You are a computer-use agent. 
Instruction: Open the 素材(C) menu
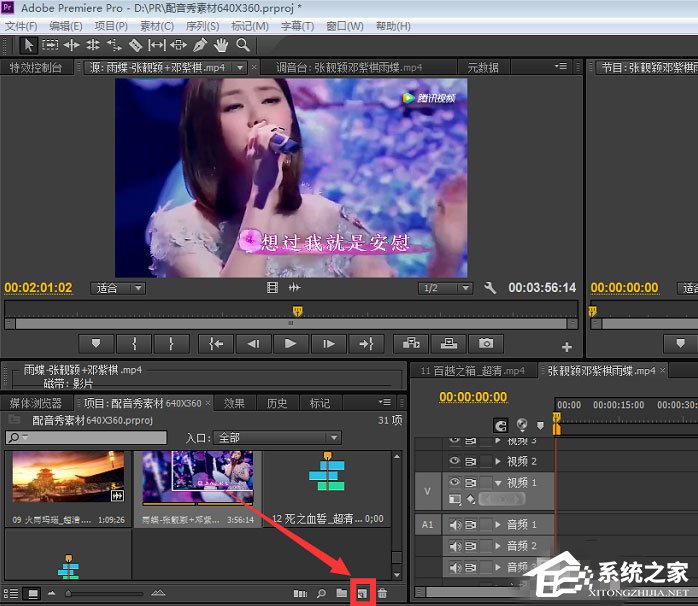click(x=156, y=25)
